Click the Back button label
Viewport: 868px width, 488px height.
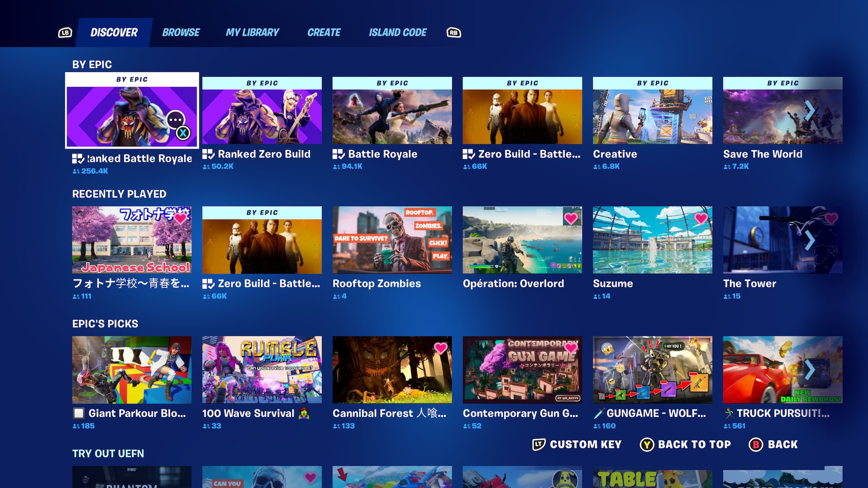click(783, 445)
